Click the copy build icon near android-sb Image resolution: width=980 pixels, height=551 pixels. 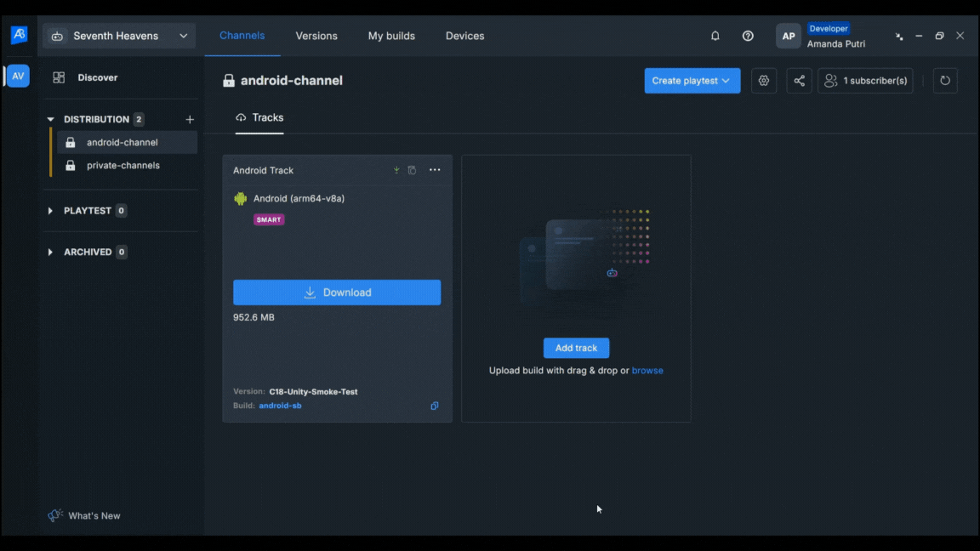tap(435, 406)
